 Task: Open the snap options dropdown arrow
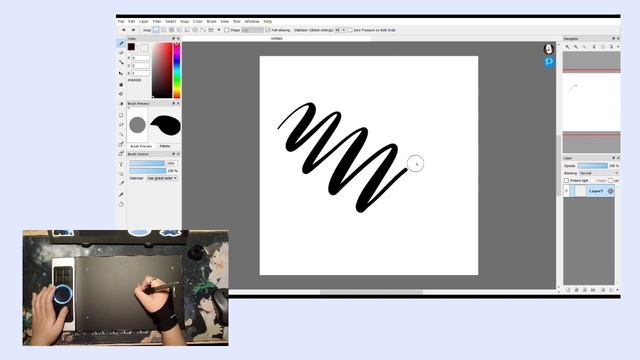point(219,30)
